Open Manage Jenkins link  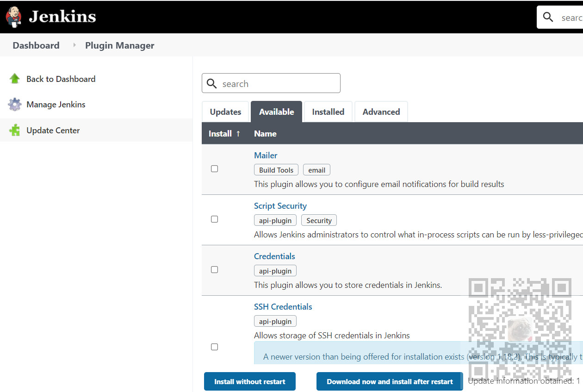click(x=56, y=105)
